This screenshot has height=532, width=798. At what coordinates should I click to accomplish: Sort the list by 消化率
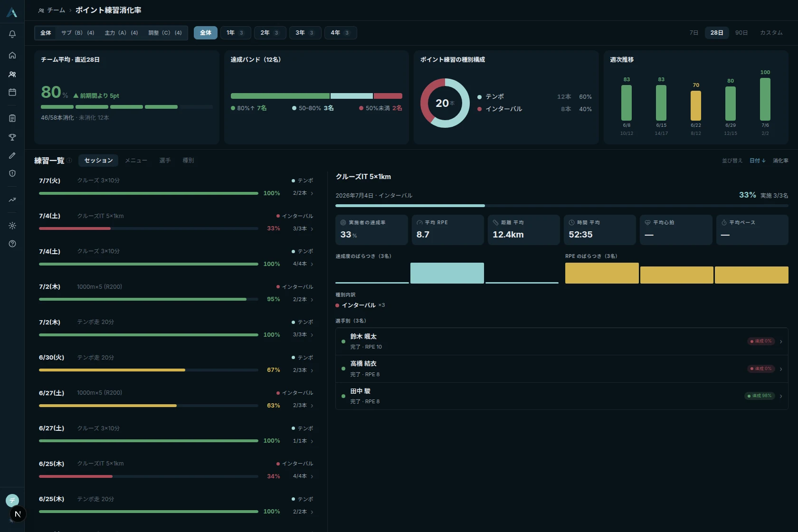[780, 161]
